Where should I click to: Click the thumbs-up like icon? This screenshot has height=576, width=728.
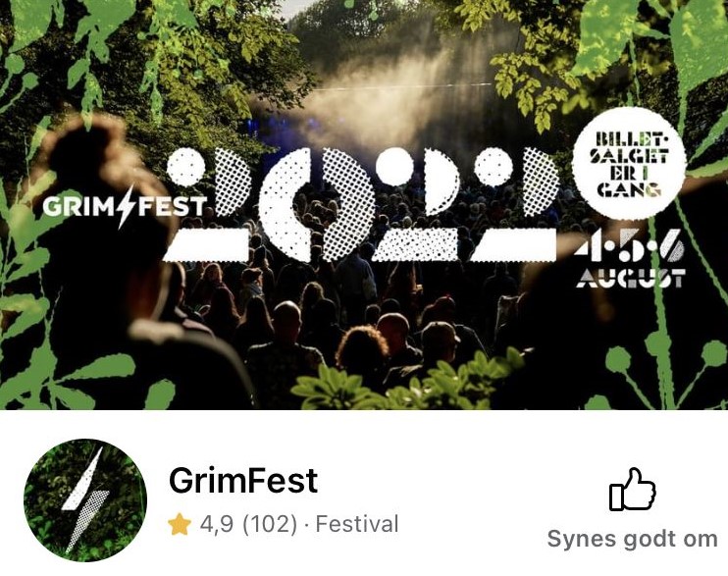point(633,490)
